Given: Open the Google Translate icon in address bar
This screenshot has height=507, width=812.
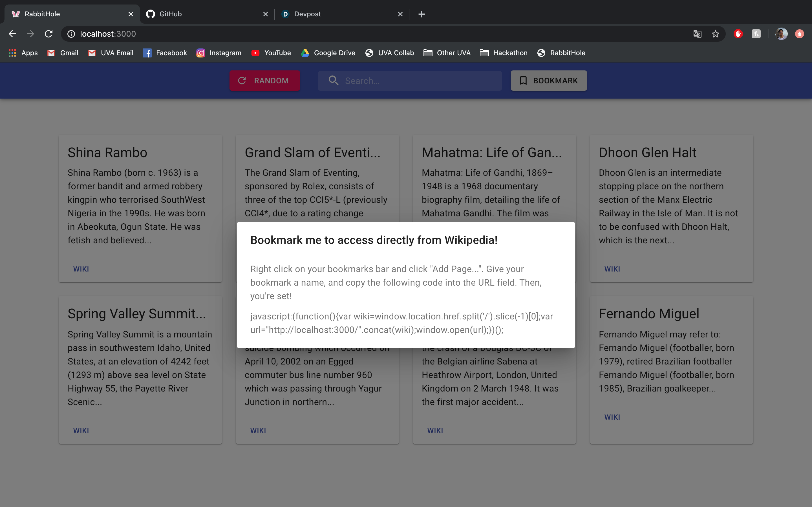Looking at the screenshot, I should 697,34.
